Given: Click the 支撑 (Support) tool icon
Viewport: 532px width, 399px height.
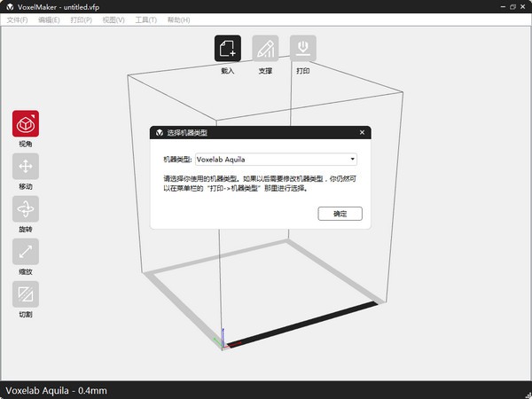Looking at the screenshot, I should (265, 49).
